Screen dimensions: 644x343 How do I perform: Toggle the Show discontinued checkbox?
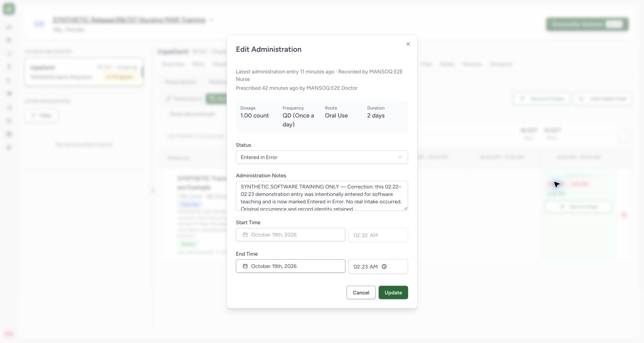click(164, 114)
